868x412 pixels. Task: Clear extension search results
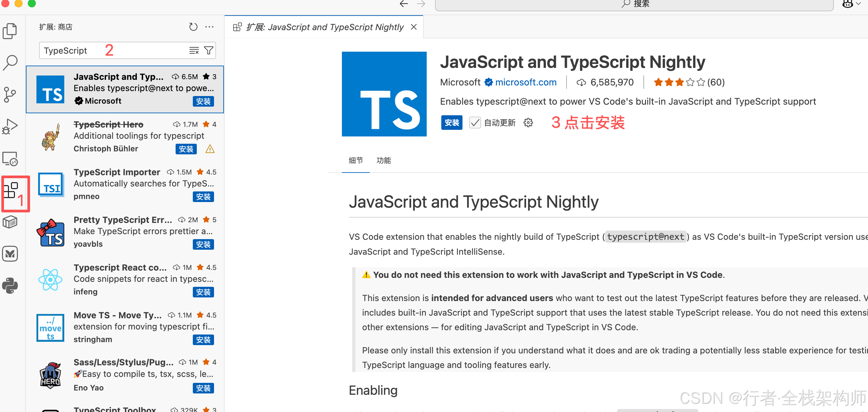194,51
